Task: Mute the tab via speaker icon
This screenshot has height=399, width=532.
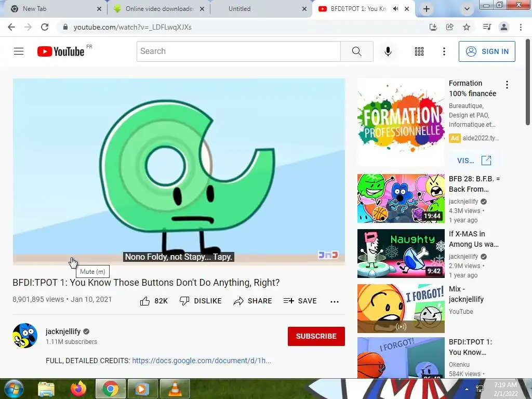Action: pos(395,9)
